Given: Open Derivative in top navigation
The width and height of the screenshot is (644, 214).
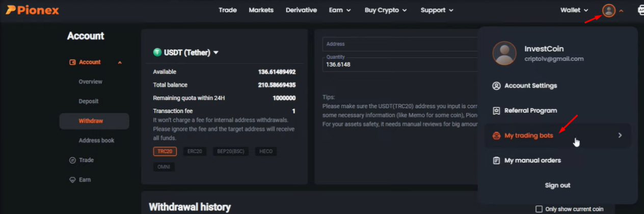Looking at the screenshot, I should tap(301, 10).
